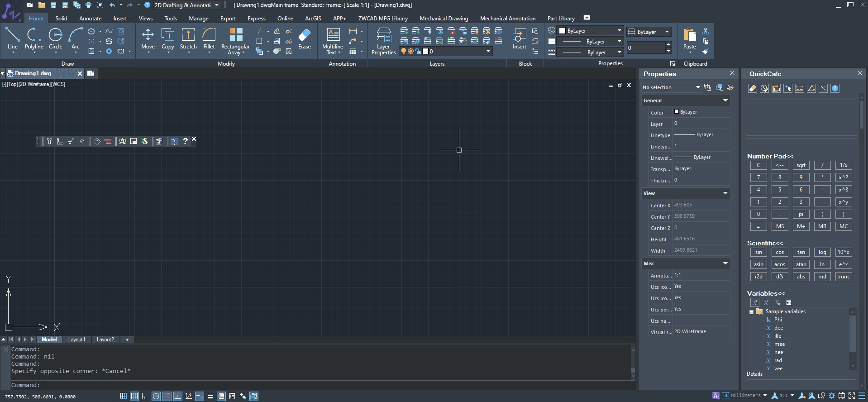Viewport: 868px width, 402px height.
Task: Open the workspace 2D Drafting dropdown
Action: click(186, 5)
